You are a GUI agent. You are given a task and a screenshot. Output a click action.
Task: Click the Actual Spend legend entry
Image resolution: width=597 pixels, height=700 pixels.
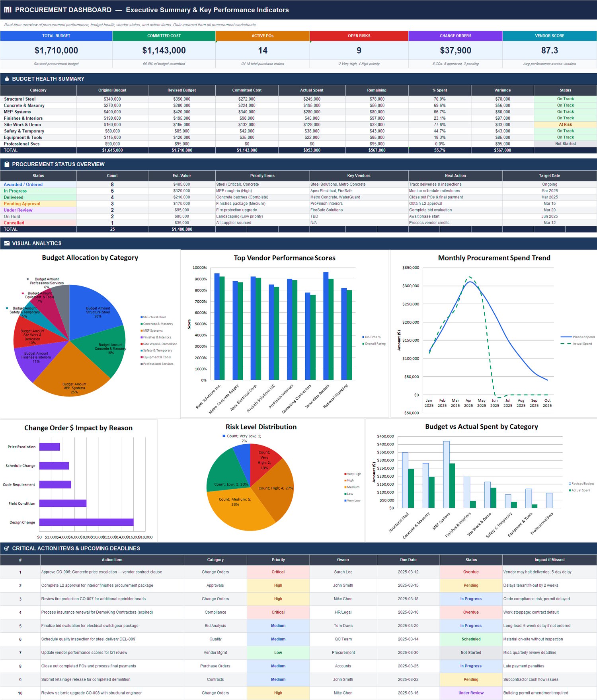(x=576, y=344)
